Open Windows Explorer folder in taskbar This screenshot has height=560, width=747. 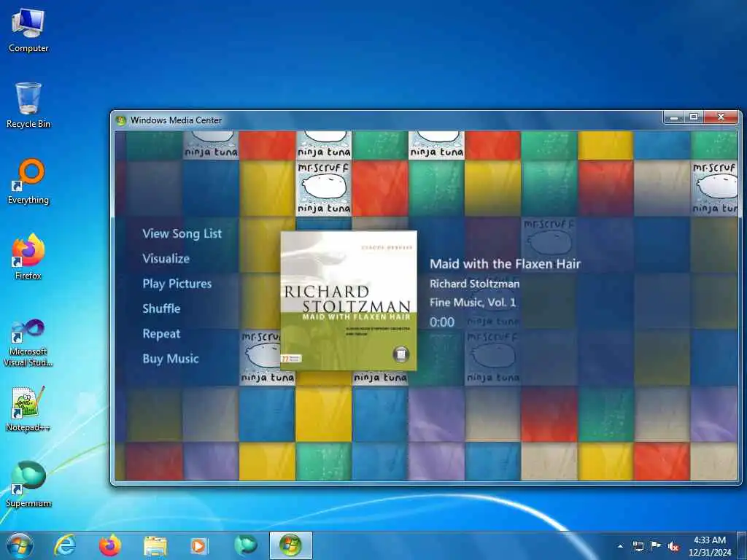(x=155, y=545)
